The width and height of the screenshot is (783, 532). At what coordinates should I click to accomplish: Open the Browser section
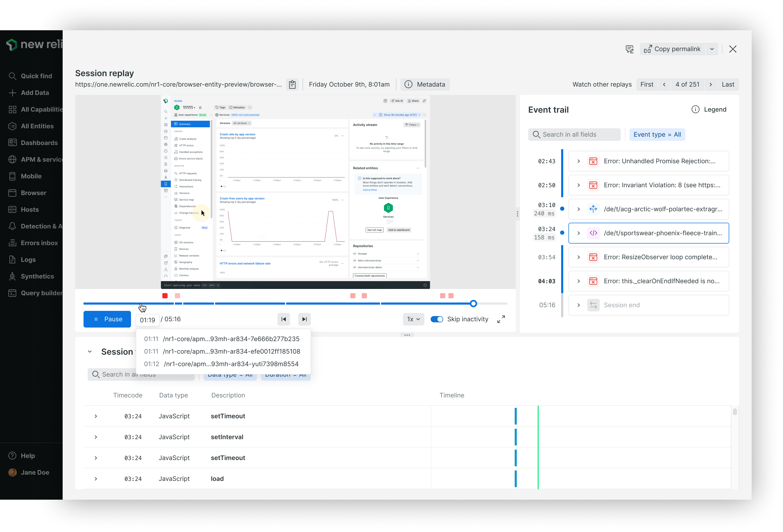click(27, 193)
